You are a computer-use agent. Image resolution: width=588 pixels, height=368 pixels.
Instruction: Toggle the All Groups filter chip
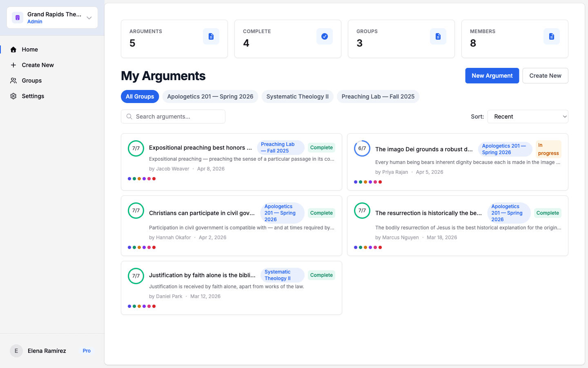[140, 96]
